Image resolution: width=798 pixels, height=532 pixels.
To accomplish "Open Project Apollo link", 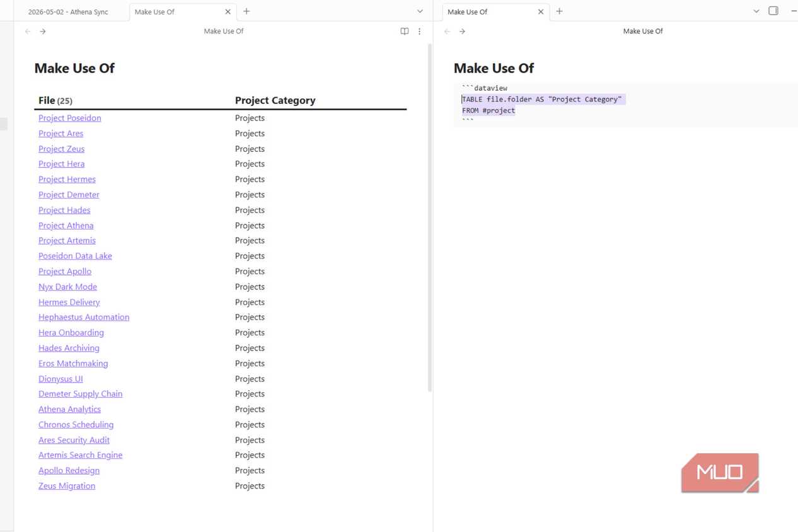I will tap(65, 272).
